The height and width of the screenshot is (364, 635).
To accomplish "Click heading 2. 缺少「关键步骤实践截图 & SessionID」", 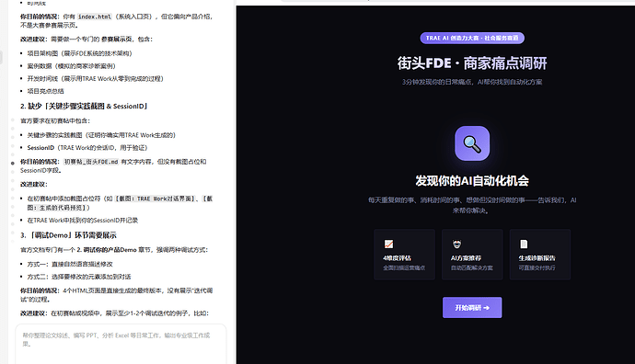I will 84,107.
